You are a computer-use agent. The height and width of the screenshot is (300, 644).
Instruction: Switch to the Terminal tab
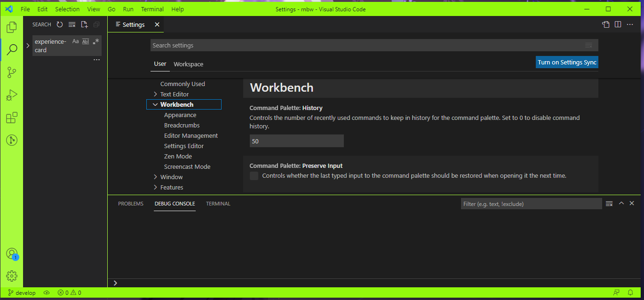pyautogui.click(x=218, y=204)
